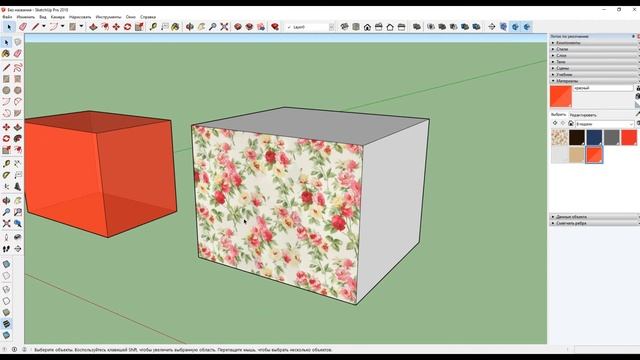Click the red Ruby extension manager icon
Screen dimensions: 640x360
click(x=275, y=27)
